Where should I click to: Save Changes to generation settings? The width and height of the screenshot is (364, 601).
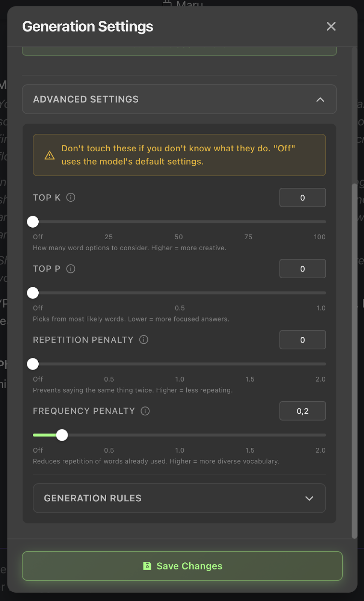click(x=182, y=566)
